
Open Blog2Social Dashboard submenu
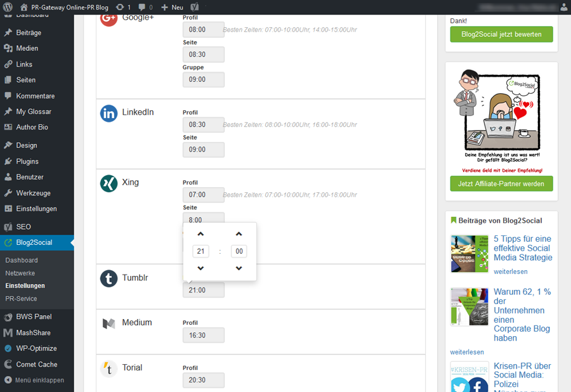pos(22,260)
